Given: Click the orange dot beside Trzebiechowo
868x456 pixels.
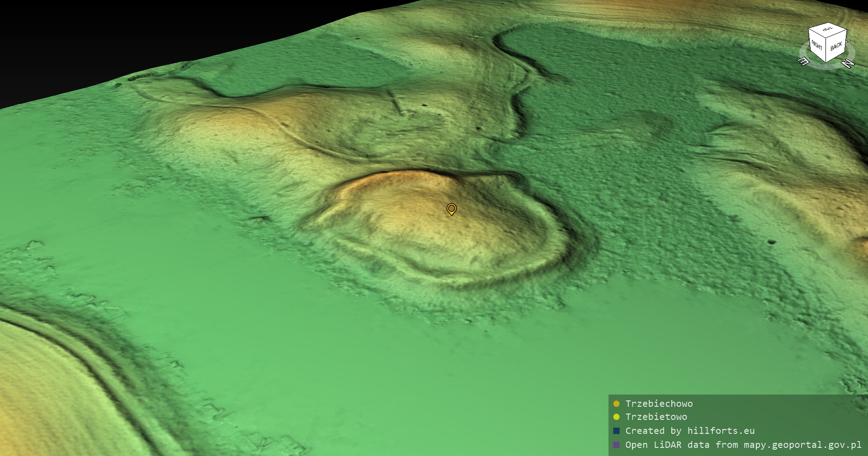Looking at the screenshot, I should coord(616,404).
